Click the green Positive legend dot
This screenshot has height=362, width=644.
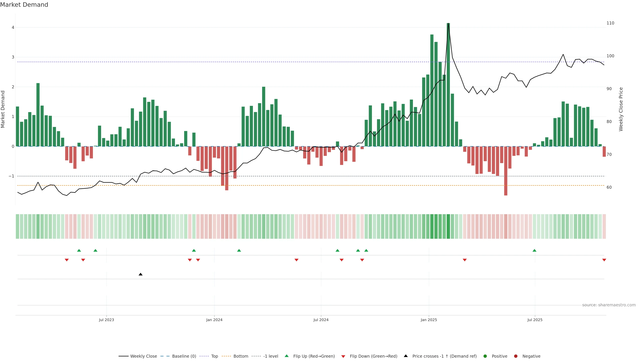coord(485,356)
